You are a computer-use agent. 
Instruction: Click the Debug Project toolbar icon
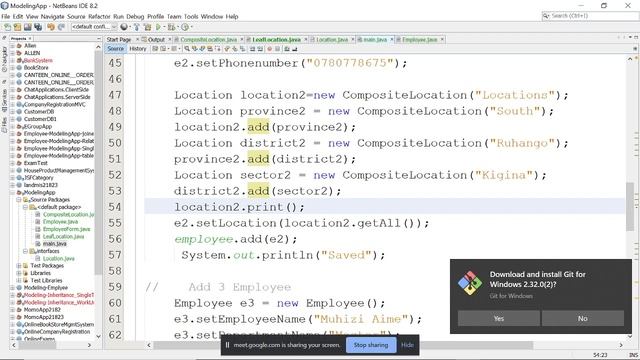tap(171, 27)
